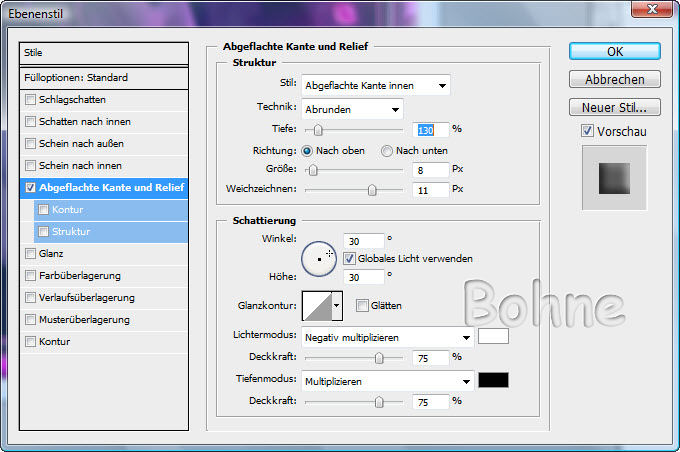Tick the Schein nach außen checkbox
The width and height of the screenshot is (680, 452).
[30, 144]
